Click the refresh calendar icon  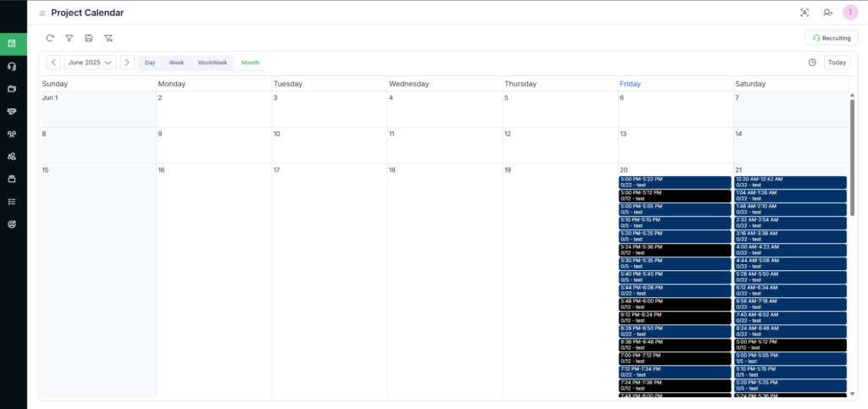coord(50,38)
